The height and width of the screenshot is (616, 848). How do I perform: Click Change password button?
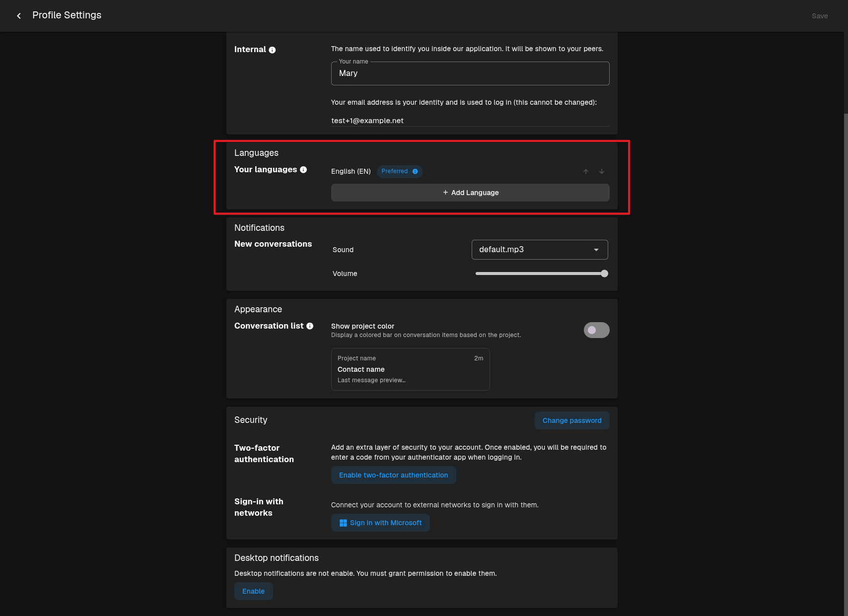click(x=572, y=420)
